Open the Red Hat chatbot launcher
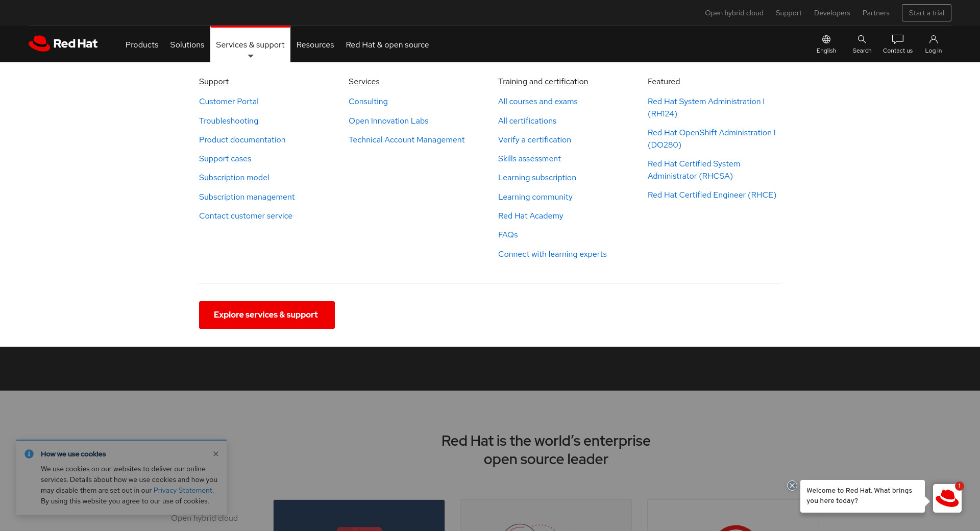 (947, 498)
